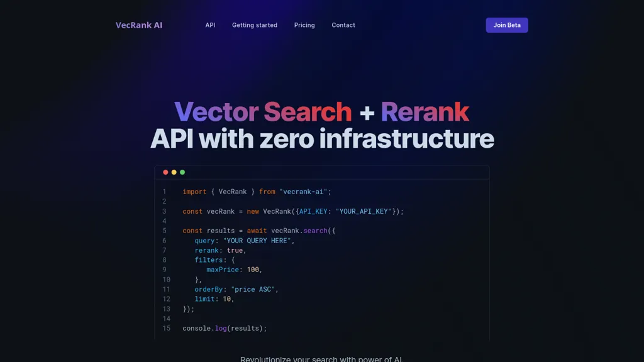Click the "Vector Search" headline text
Viewport: 644px width, 362px height.
coord(263,112)
